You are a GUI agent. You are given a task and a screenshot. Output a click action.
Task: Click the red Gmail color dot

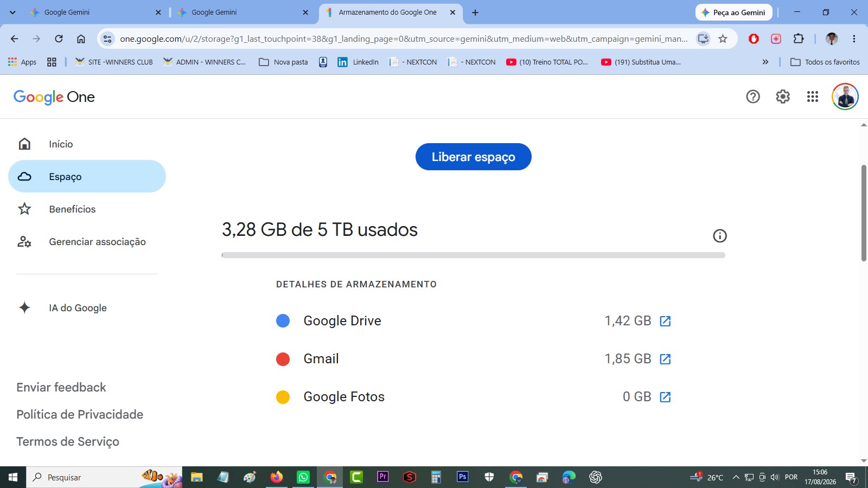click(283, 359)
